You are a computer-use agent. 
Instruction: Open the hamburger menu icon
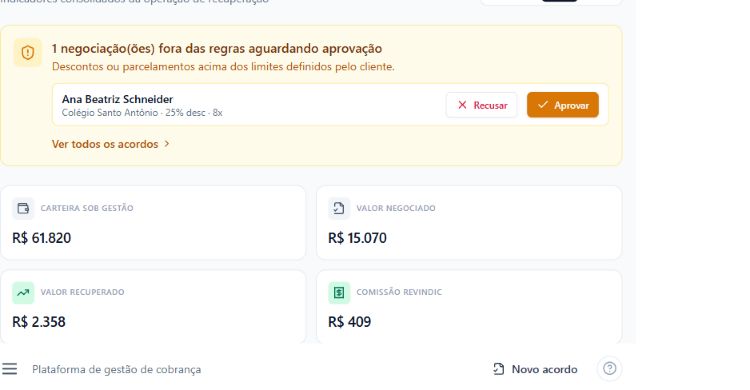10,368
